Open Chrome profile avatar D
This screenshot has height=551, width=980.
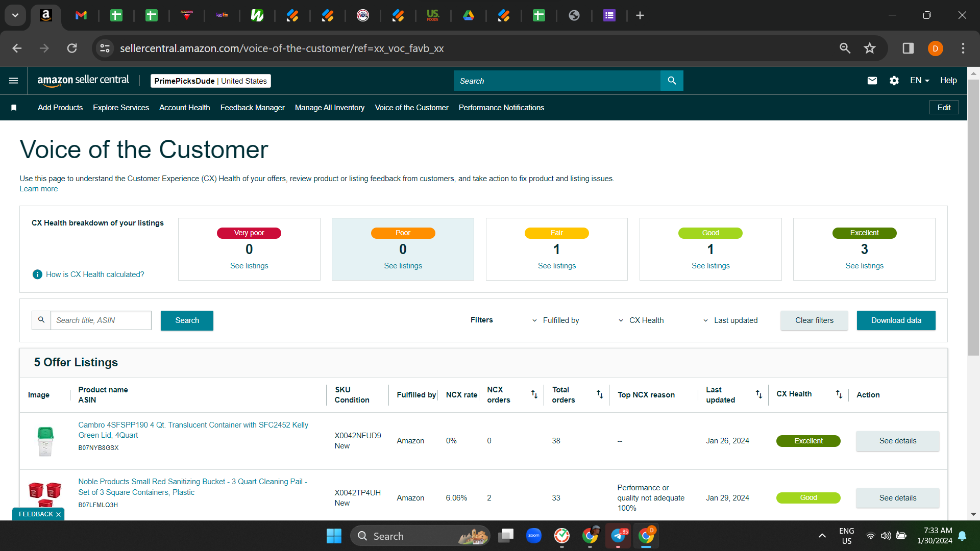[936, 48]
